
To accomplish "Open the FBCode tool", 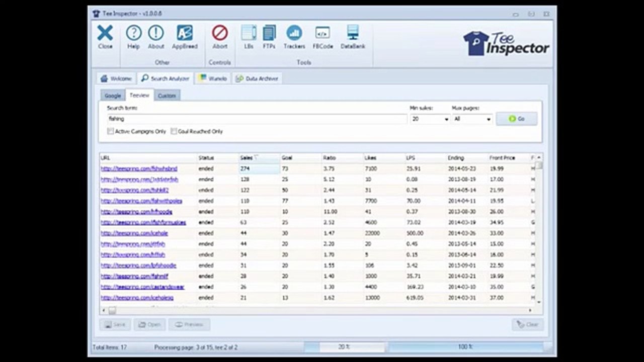I will (323, 37).
